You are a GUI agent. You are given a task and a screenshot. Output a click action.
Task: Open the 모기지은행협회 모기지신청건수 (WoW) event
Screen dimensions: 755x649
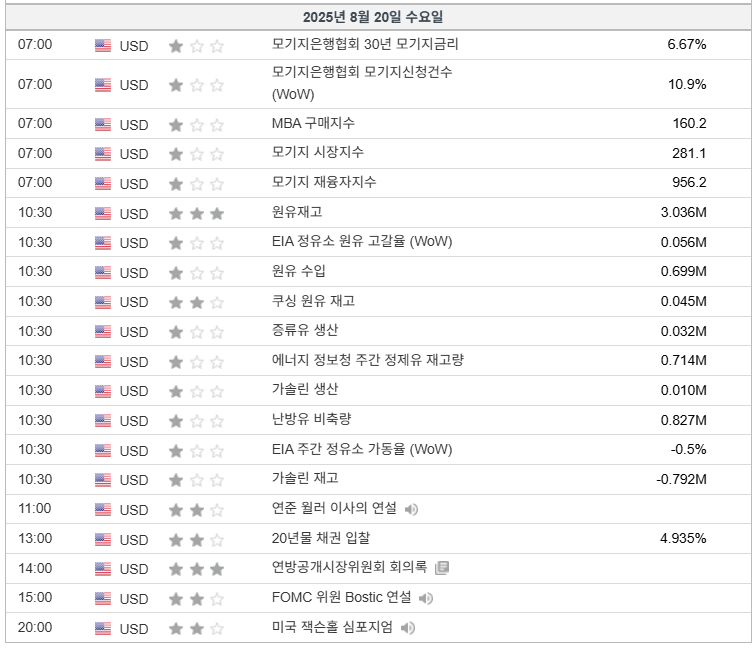(x=362, y=83)
